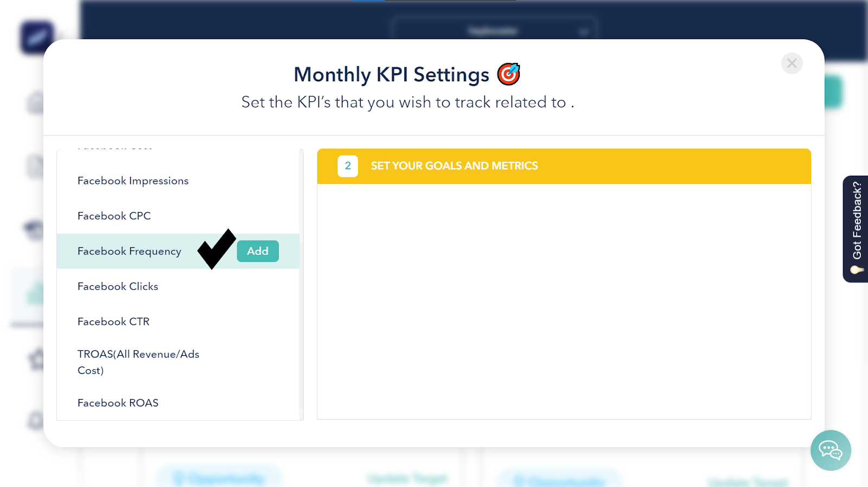Choose the Facebook CPC metric
The image size is (868, 487).
(x=114, y=216)
